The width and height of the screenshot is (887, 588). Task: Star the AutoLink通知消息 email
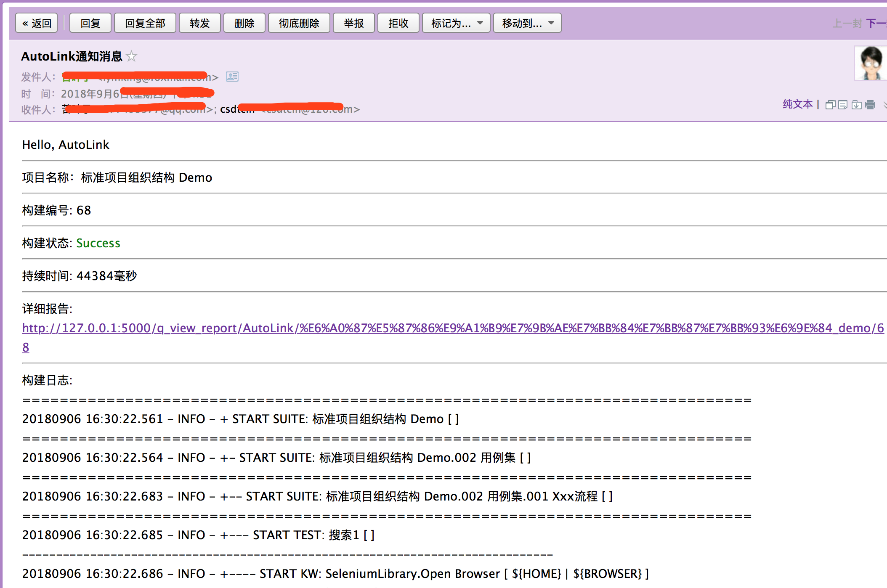(x=132, y=56)
